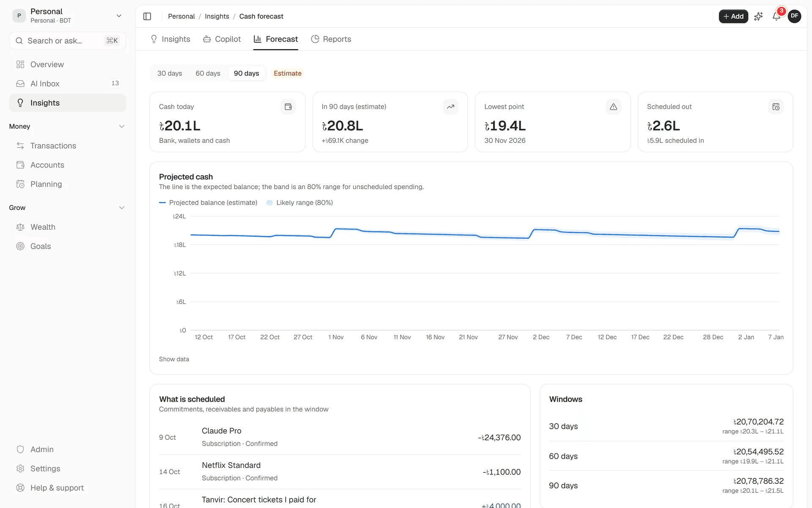Collapse the Money section
Image resolution: width=812 pixels, height=508 pixels.
point(68,126)
